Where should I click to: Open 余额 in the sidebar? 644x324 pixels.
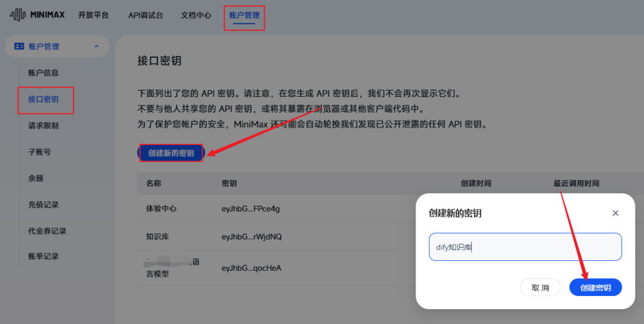click(36, 178)
